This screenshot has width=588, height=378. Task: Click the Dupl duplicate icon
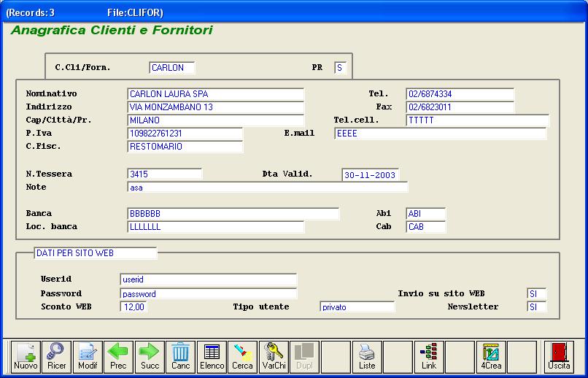click(304, 357)
